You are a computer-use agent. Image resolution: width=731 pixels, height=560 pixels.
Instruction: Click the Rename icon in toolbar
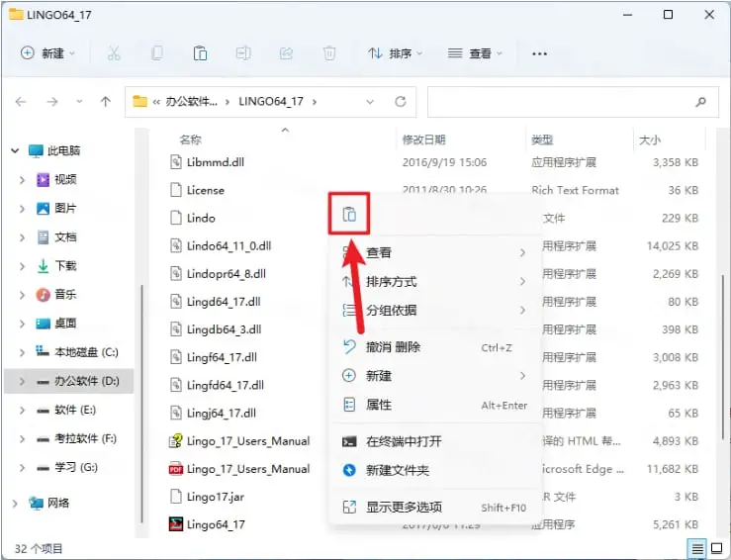click(243, 53)
